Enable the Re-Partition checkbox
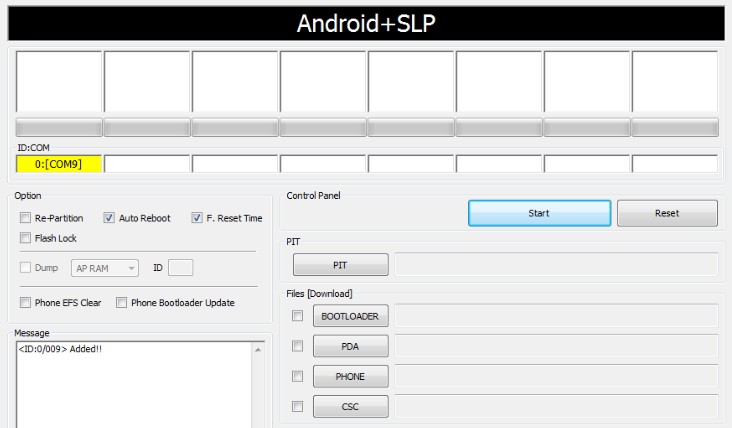Viewport: 732px width, 428px height. 25,218
